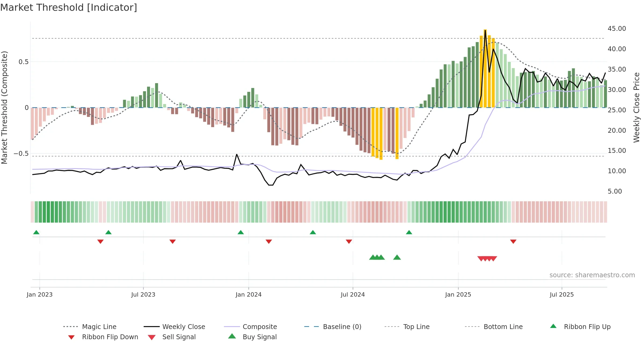Viewport: 644px width, 362px height.
Task: Click the 'Jan 2025' x-axis label
Action: [x=458, y=295]
